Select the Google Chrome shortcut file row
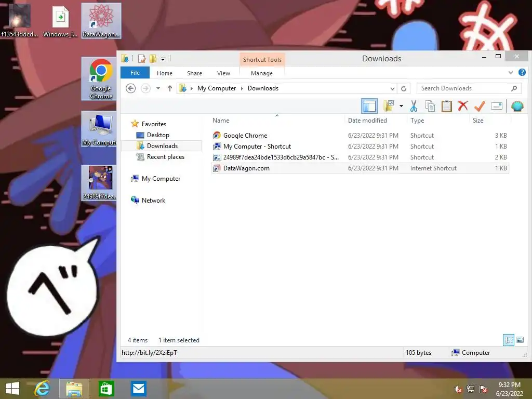The height and width of the screenshot is (399, 532). click(x=360, y=136)
